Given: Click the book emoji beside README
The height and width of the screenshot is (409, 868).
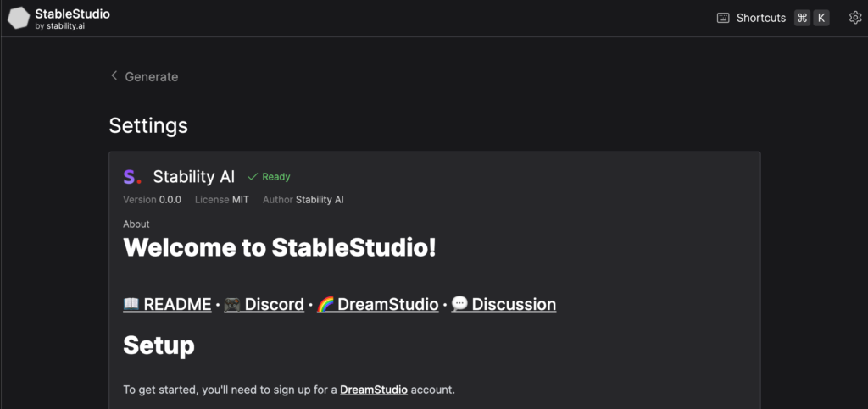Looking at the screenshot, I should click(131, 304).
